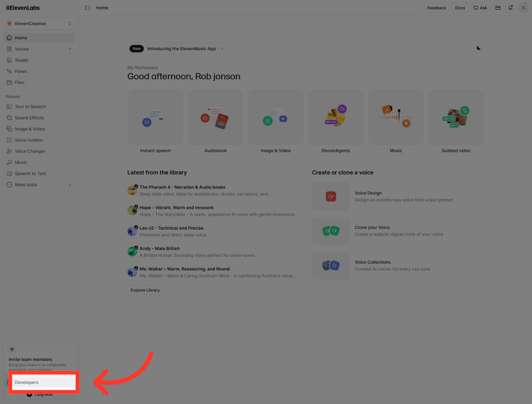Click the Ask button
The image size is (532, 404).
pos(480,8)
